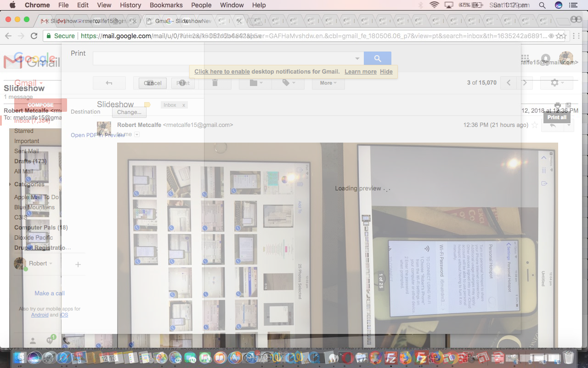588x368 pixels.
Task: Click 'Open PDF in Preview' link
Action: pyautogui.click(x=98, y=135)
